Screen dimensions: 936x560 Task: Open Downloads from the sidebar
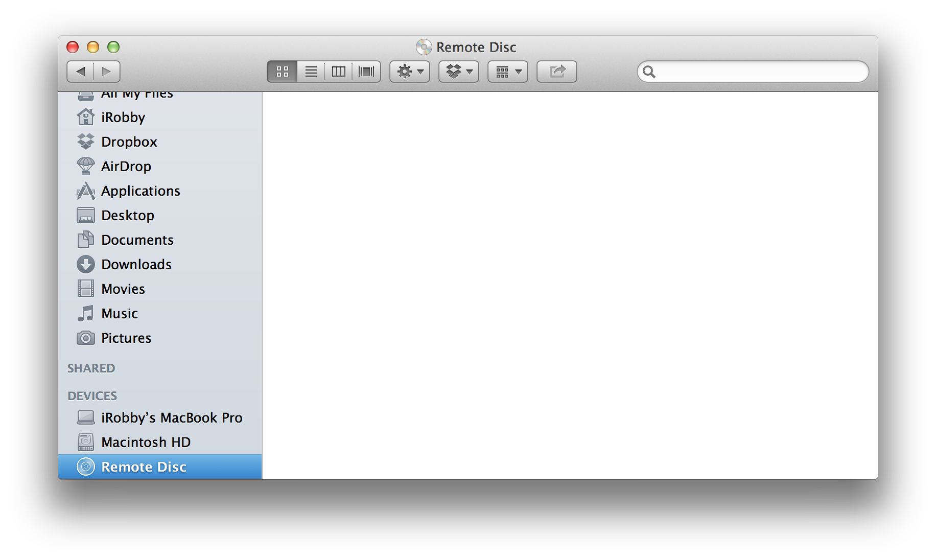(160, 265)
